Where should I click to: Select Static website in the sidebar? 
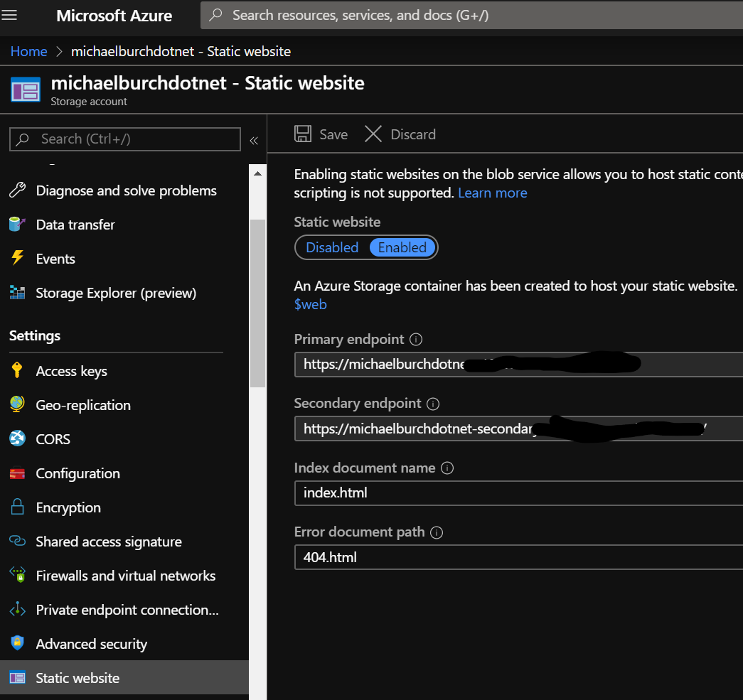[x=124, y=678]
